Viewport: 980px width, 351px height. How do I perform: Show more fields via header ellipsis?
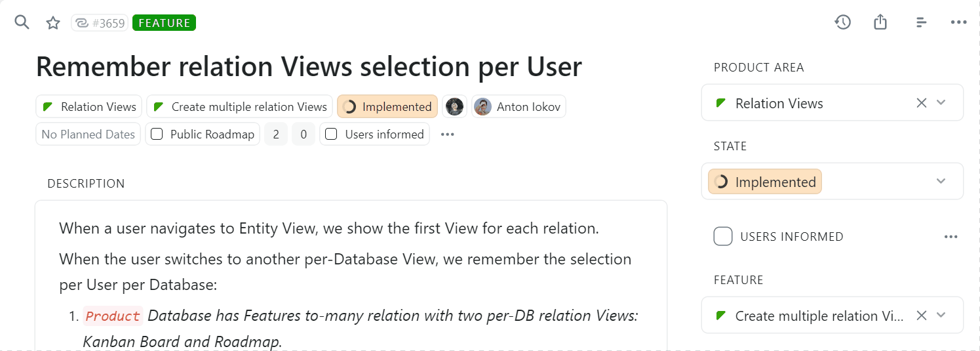447,134
